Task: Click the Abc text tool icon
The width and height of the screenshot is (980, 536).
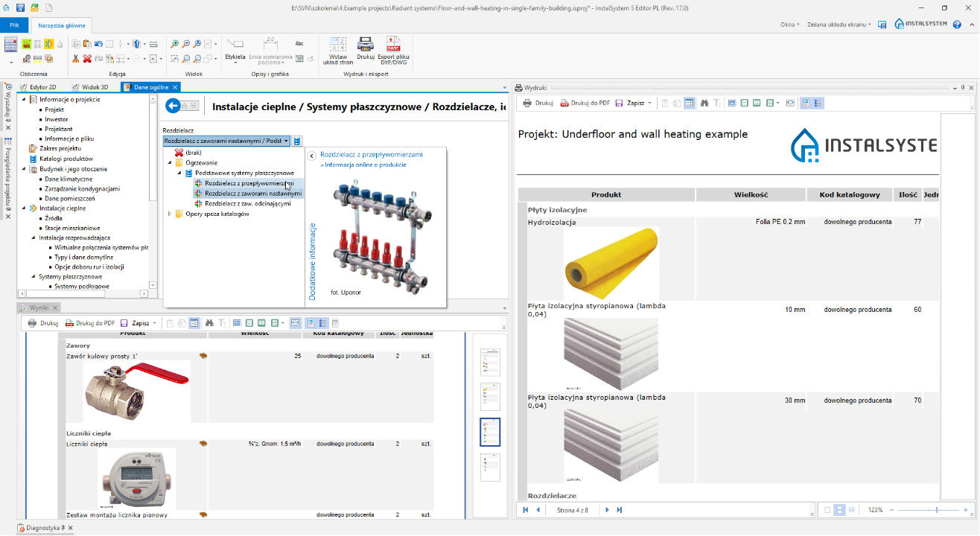Action: pos(299,44)
